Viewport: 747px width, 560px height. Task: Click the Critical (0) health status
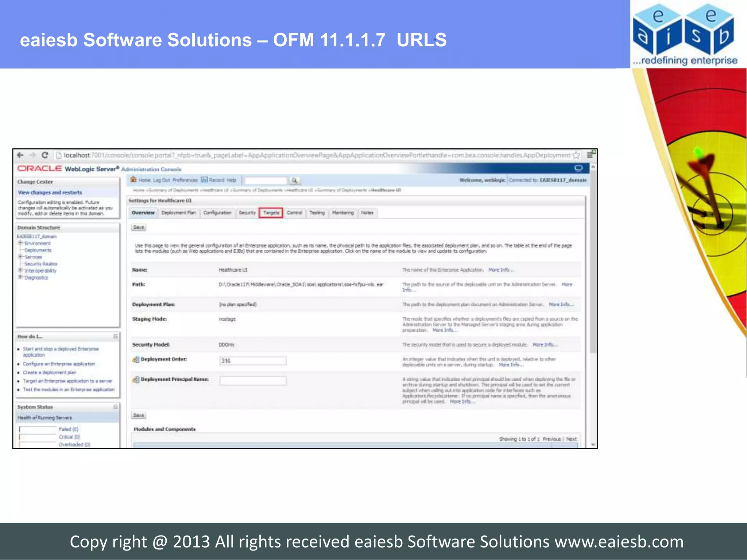click(69, 437)
